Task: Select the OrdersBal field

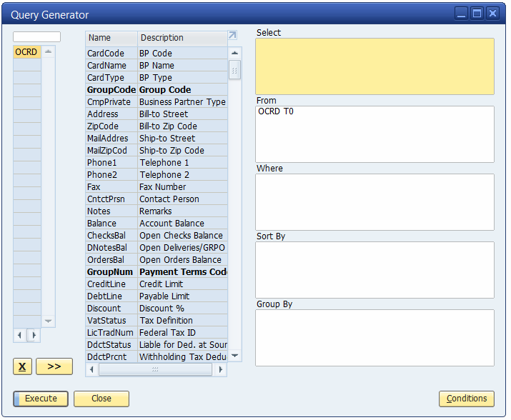Action: click(x=111, y=260)
